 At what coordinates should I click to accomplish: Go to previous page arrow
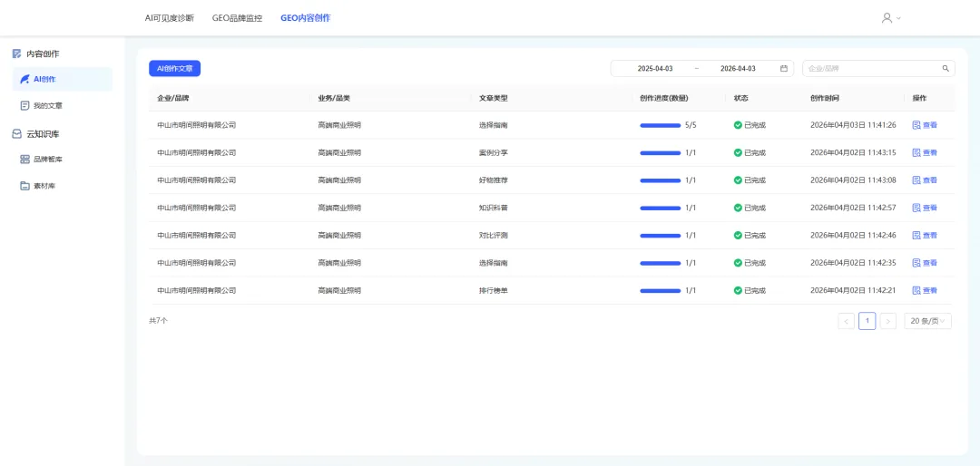click(x=847, y=321)
